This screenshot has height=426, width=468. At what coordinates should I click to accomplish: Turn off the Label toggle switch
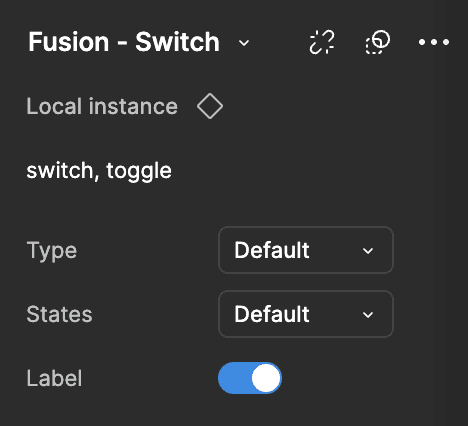coord(250,378)
